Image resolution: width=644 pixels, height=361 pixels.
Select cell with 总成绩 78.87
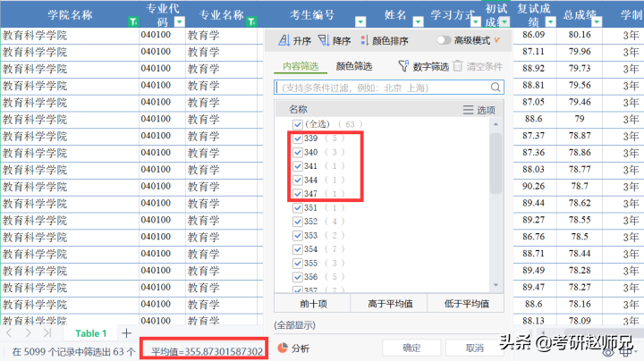point(580,136)
